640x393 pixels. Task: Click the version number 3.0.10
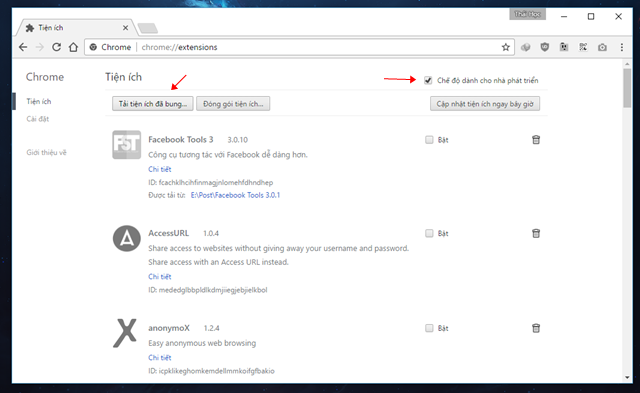(238, 140)
